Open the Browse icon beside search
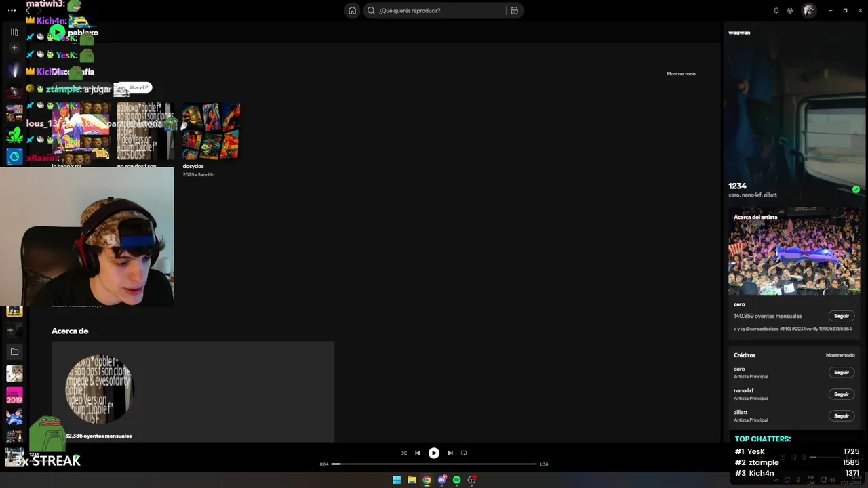Screen dimensions: 868x488 click(514, 10)
